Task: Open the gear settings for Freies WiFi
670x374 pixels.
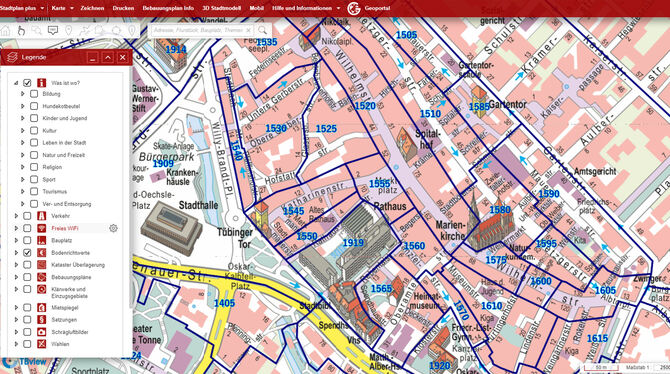Action: (113, 228)
